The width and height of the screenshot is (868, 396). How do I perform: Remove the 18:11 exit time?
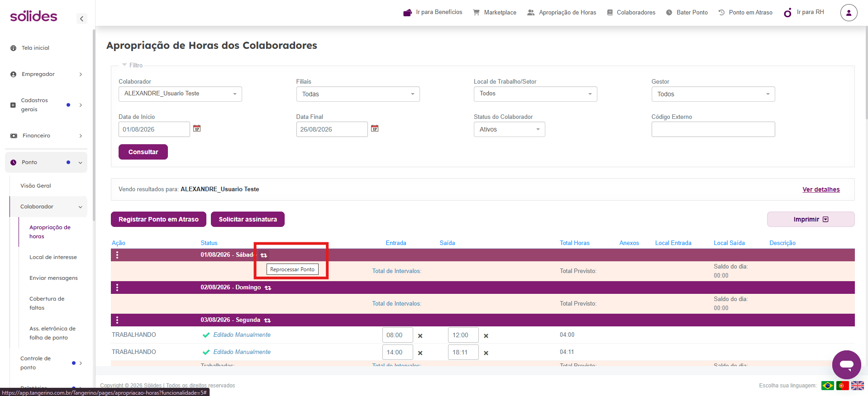coord(486,353)
